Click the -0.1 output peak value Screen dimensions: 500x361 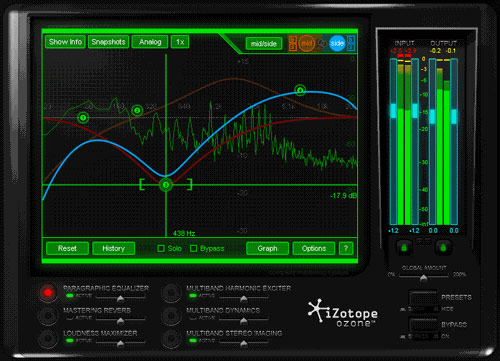coord(451,51)
